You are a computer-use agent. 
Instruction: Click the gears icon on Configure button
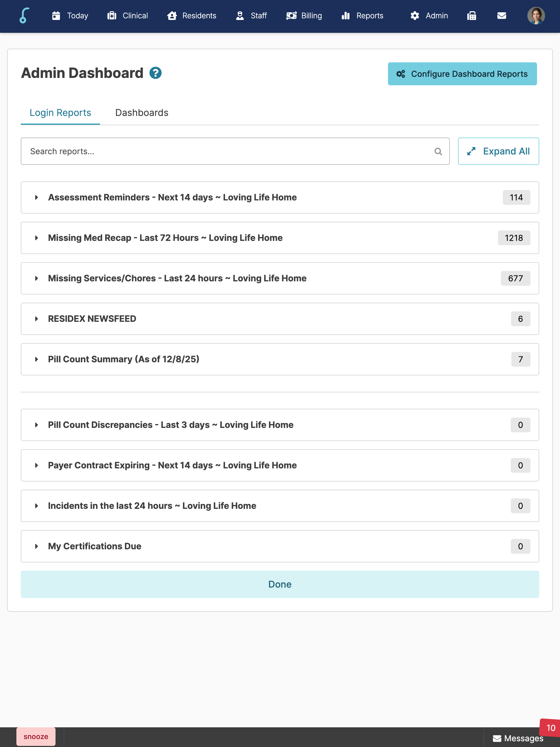tap(401, 74)
